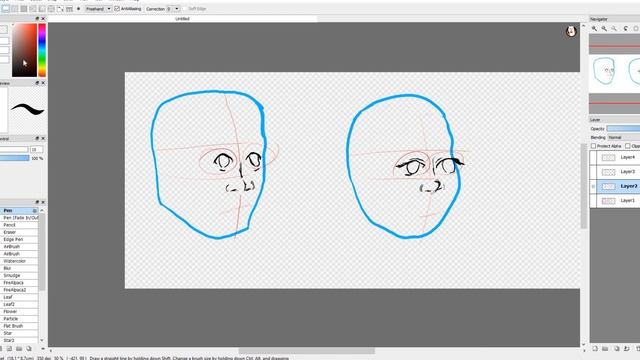Image resolution: width=640 pixels, height=360 pixels.
Task: Open the Freehand drawing mode dropdown
Action: click(x=98, y=9)
